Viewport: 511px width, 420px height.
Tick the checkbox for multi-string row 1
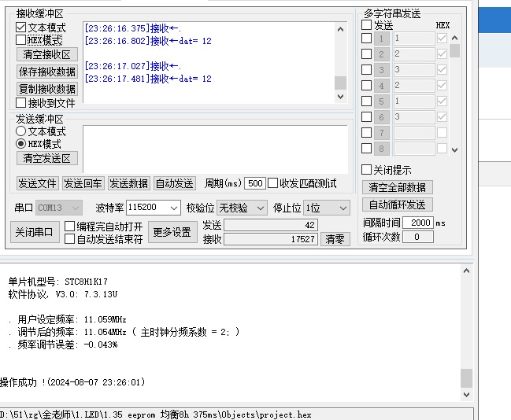coord(366,38)
